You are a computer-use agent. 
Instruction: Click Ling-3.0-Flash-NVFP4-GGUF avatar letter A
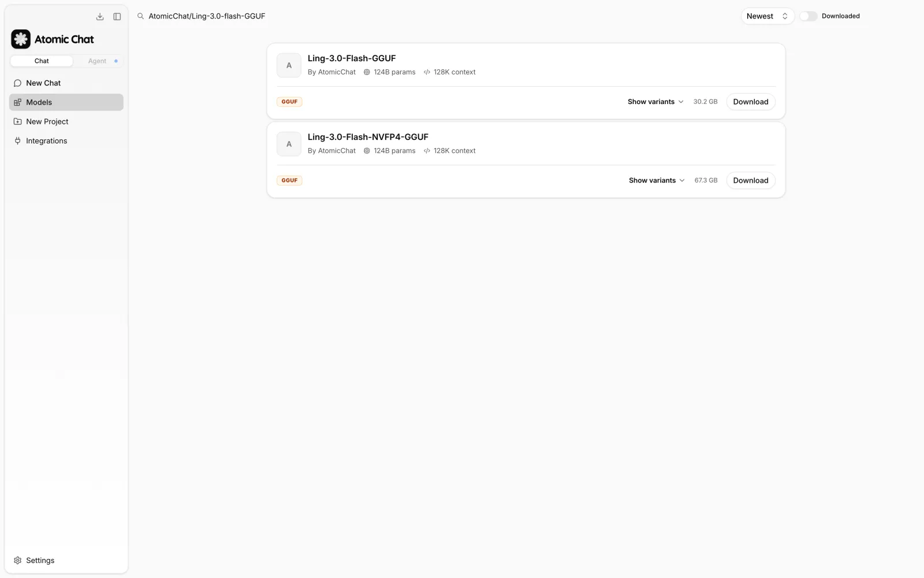[289, 144]
